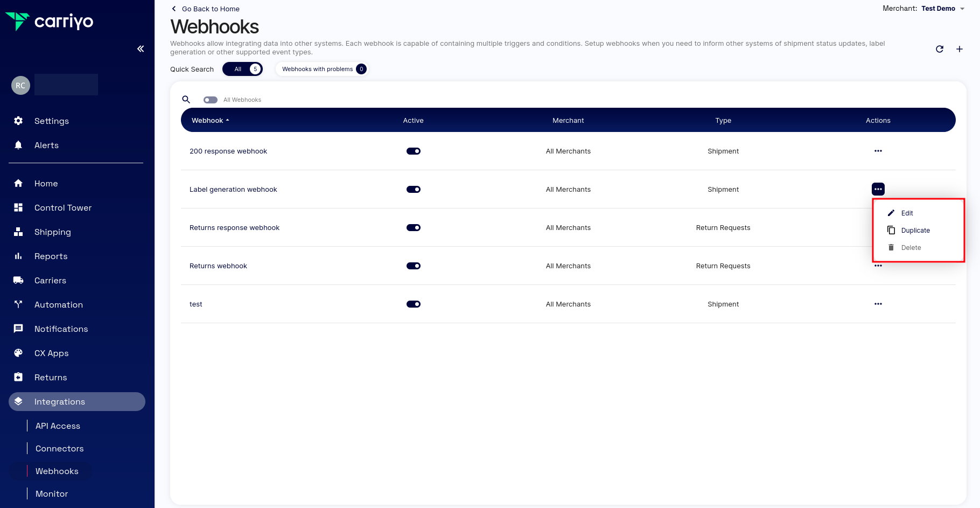Image resolution: width=980 pixels, height=508 pixels.
Task: Expand the Integrations menu section
Action: pyautogui.click(x=77, y=401)
